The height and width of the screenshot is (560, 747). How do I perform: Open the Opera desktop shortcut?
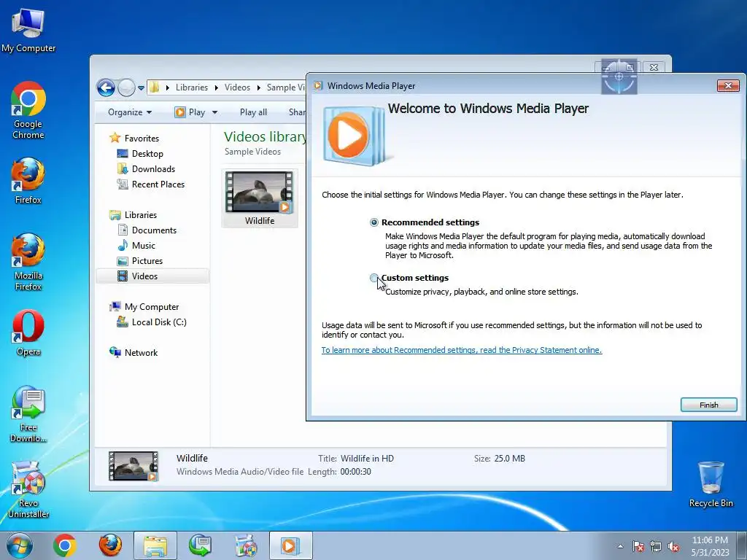pyautogui.click(x=28, y=332)
